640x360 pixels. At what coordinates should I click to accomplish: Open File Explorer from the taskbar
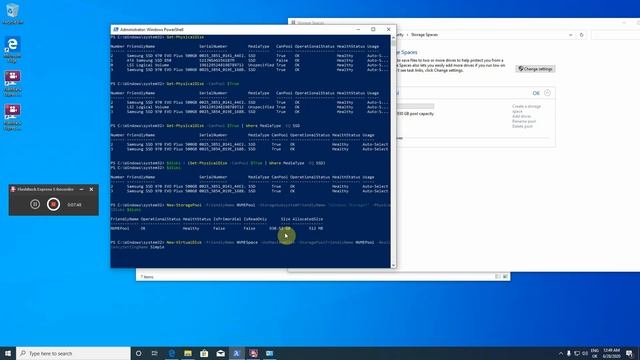(x=188, y=353)
